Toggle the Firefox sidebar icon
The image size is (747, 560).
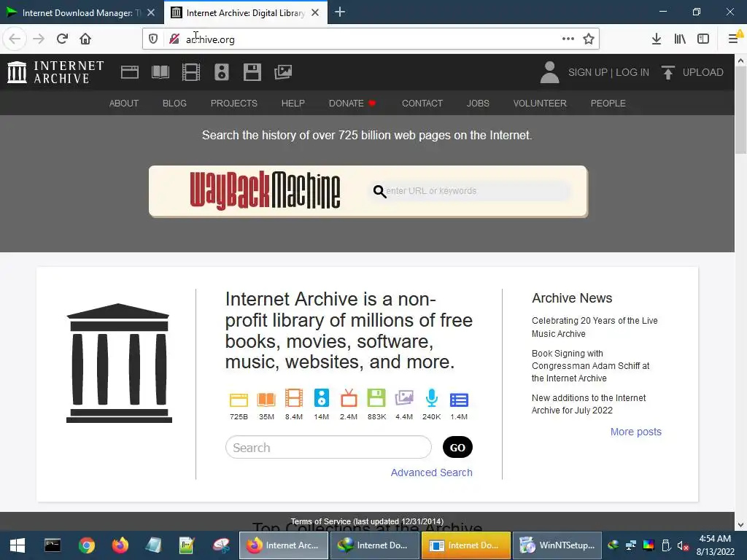point(703,39)
